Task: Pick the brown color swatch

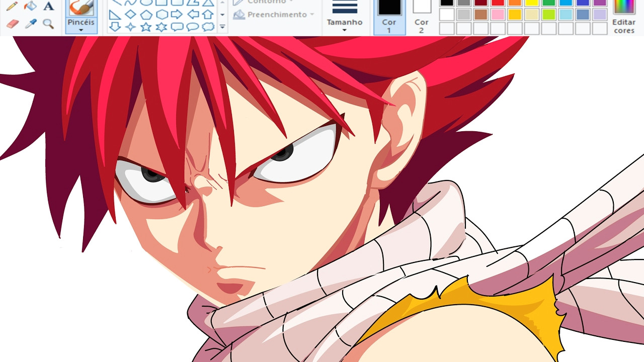Action: (481, 15)
